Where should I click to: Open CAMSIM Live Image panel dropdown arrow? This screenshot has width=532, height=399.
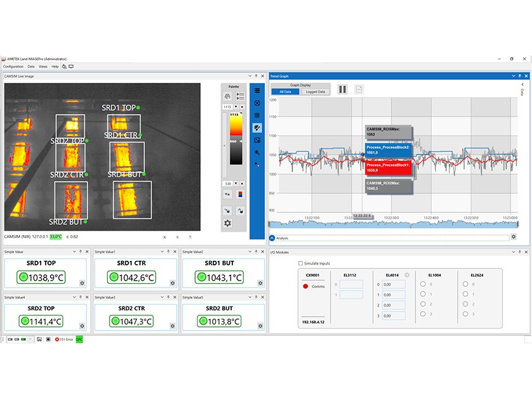(251, 76)
